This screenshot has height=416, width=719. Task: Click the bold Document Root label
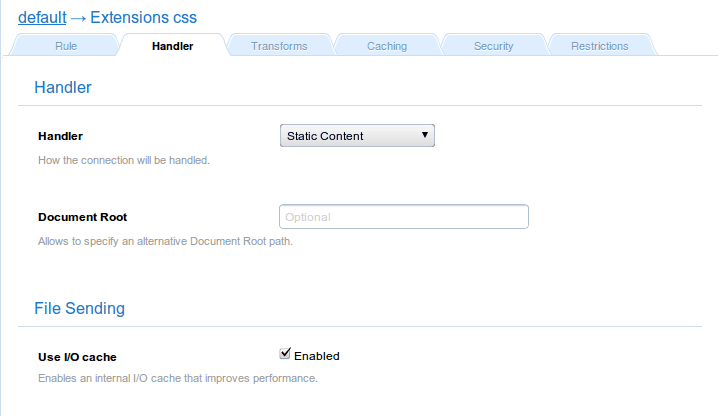pyautogui.click(x=82, y=217)
